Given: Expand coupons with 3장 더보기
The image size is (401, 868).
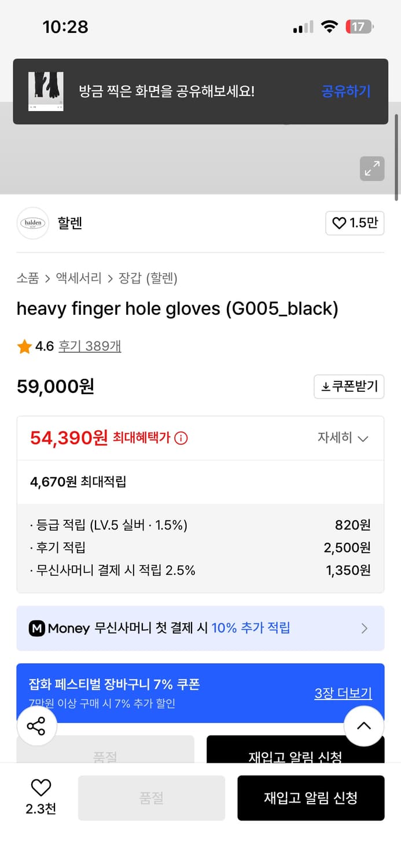Looking at the screenshot, I should coord(343,692).
